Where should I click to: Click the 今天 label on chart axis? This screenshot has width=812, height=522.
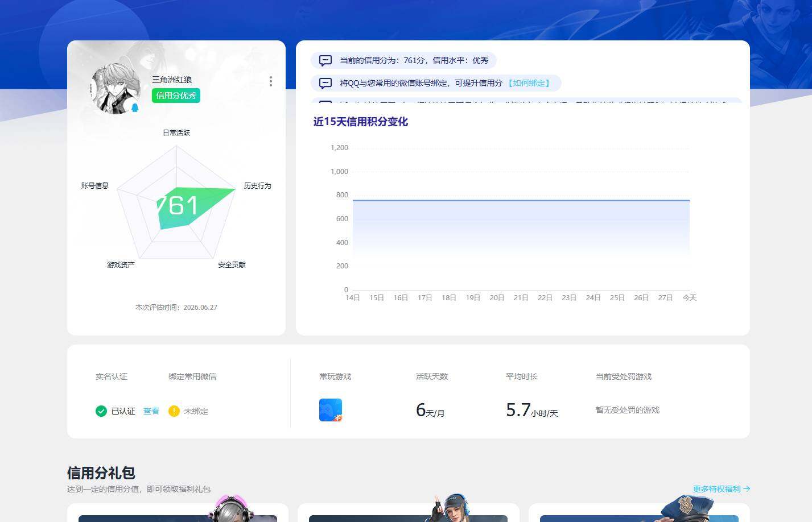(x=690, y=298)
